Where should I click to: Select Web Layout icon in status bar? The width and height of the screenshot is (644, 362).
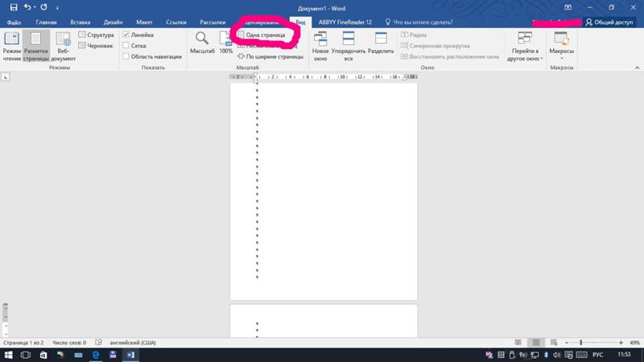tap(554, 343)
